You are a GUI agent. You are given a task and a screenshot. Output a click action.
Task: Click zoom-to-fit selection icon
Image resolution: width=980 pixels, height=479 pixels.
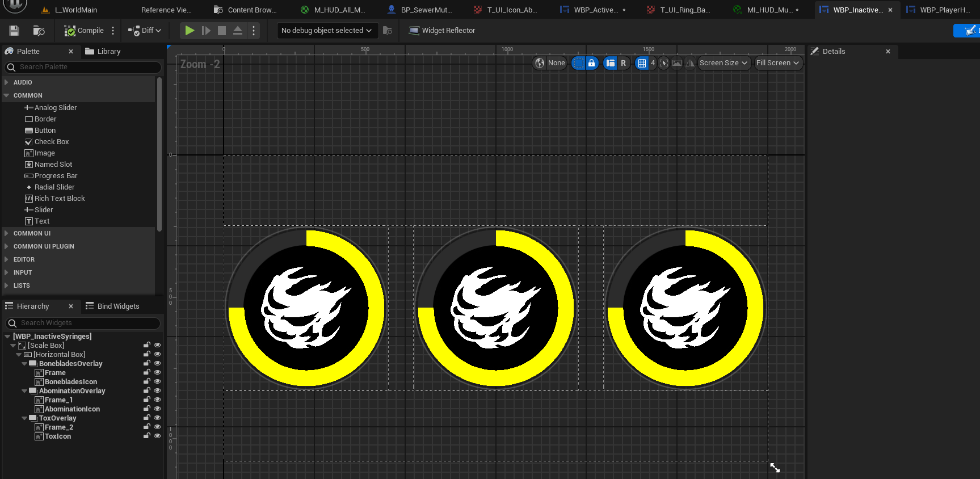coord(664,63)
